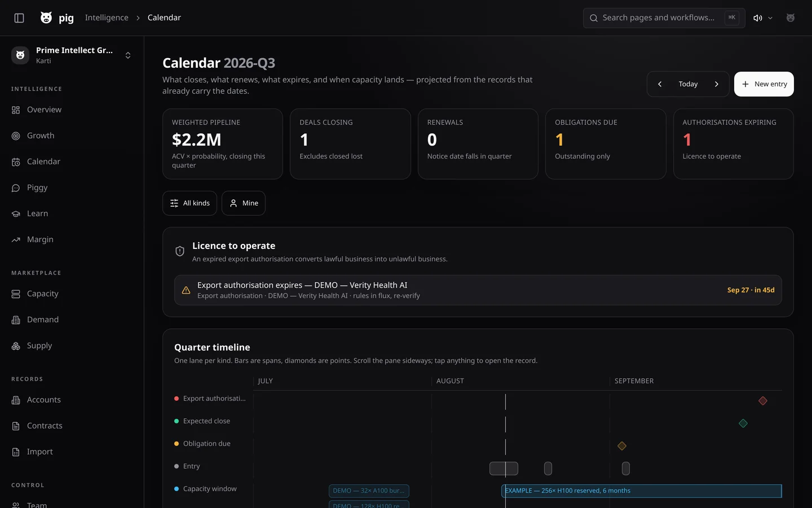Open the EXAMPLE 256× H100 reserved bar
The height and width of the screenshot is (508, 812).
pyautogui.click(x=642, y=491)
